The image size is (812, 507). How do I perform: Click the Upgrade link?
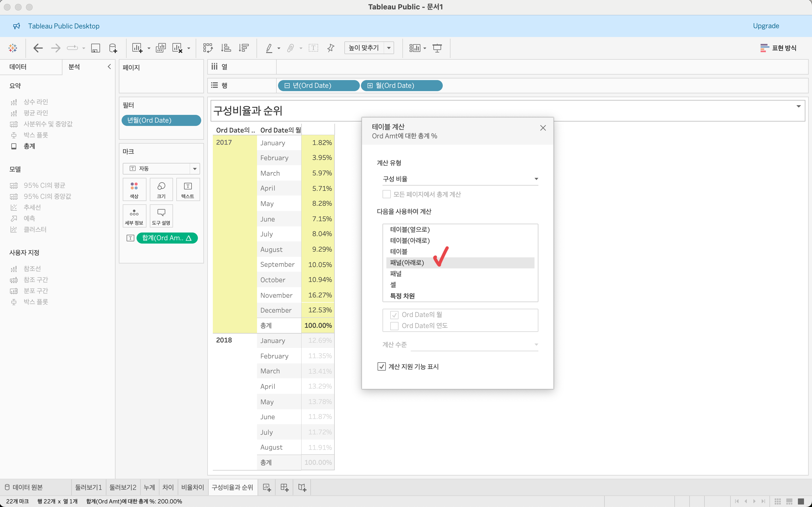[x=766, y=26]
